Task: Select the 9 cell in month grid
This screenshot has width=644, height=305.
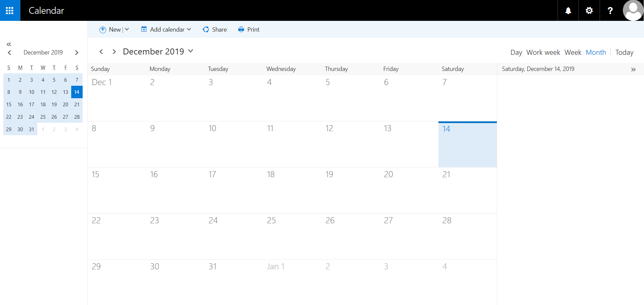Action: tap(175, 144)
